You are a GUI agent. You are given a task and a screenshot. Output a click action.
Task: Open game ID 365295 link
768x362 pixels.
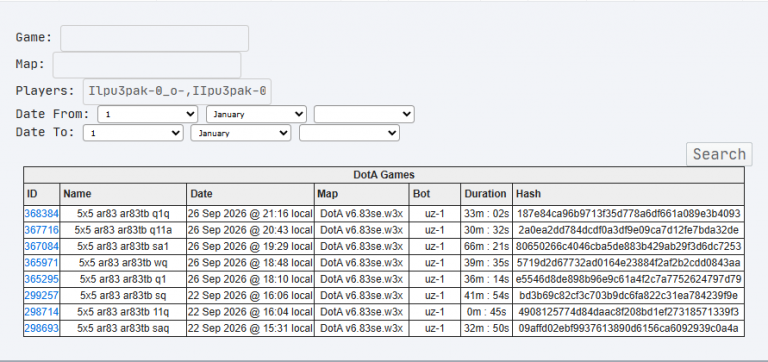click(42, 279)
